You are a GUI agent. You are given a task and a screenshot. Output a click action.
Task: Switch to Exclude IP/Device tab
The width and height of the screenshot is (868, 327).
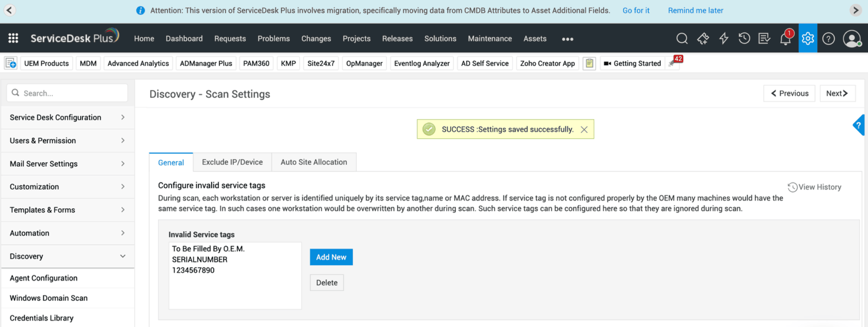click(x=232, y=162)
